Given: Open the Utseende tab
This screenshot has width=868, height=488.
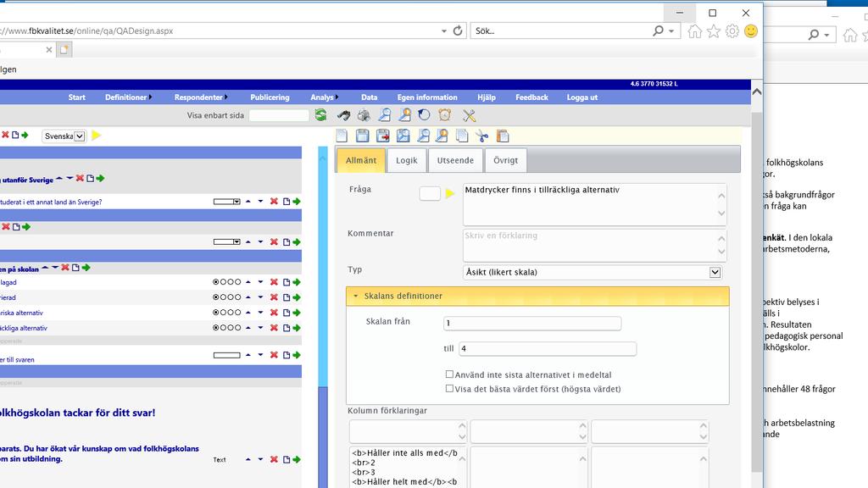Looking at the screenshot, I should (455, 160).
